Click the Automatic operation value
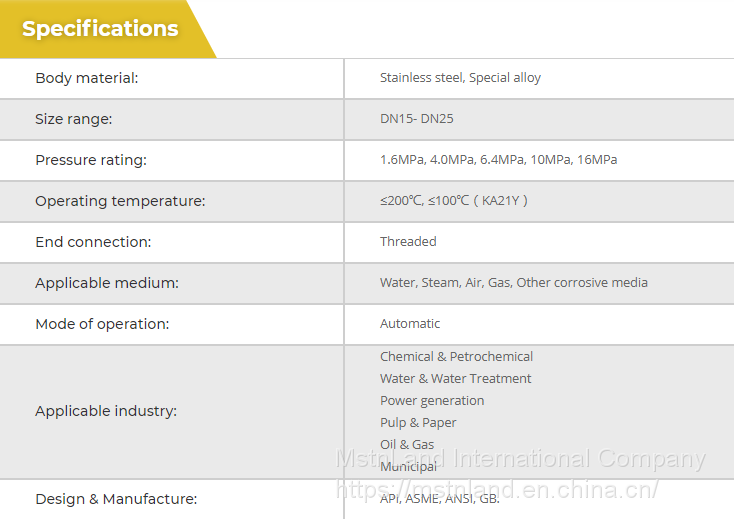 click(410, 324)
